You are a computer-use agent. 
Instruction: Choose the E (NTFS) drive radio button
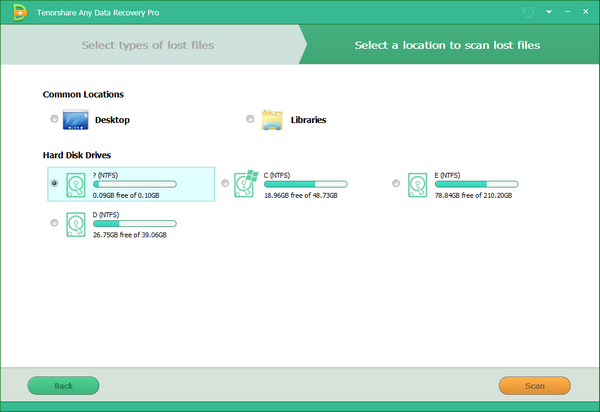(x=396, y=183)
